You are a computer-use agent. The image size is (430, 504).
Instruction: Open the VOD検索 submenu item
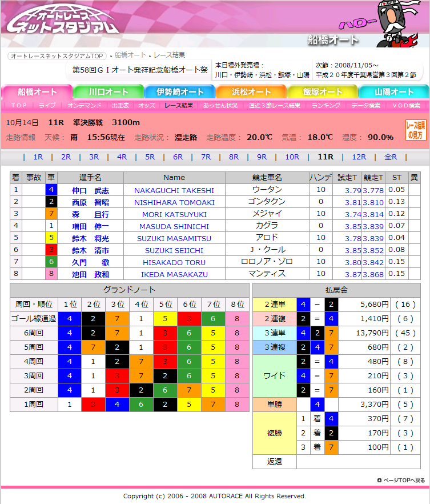tap(406, 105)
